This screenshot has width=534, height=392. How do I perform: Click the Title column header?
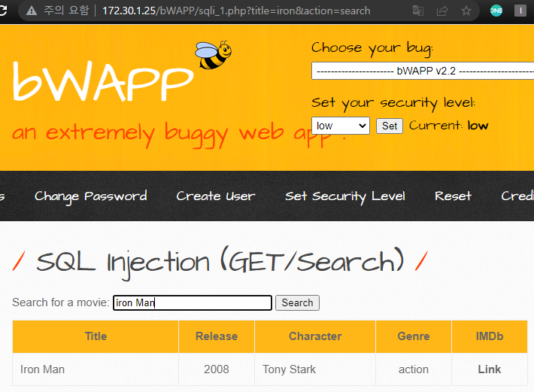[96, 336]
